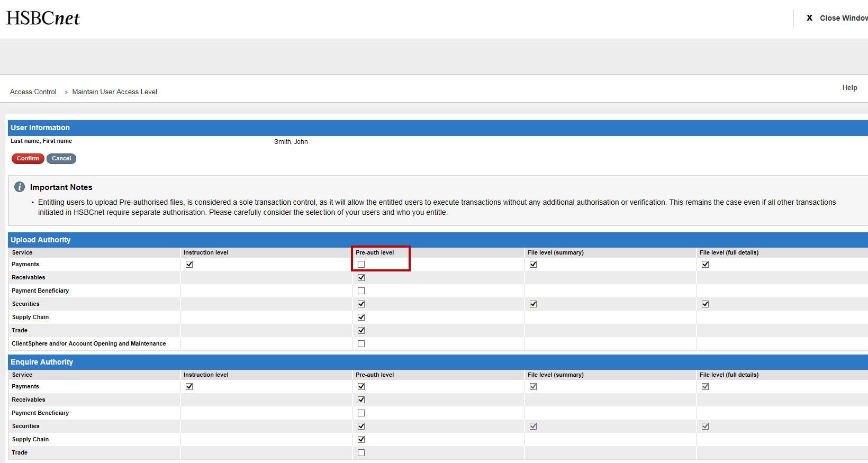The width and height of the screenshot is (868, 463).
Task: Click Upload Authority Instruction level column header
Action: pos(206,252)
